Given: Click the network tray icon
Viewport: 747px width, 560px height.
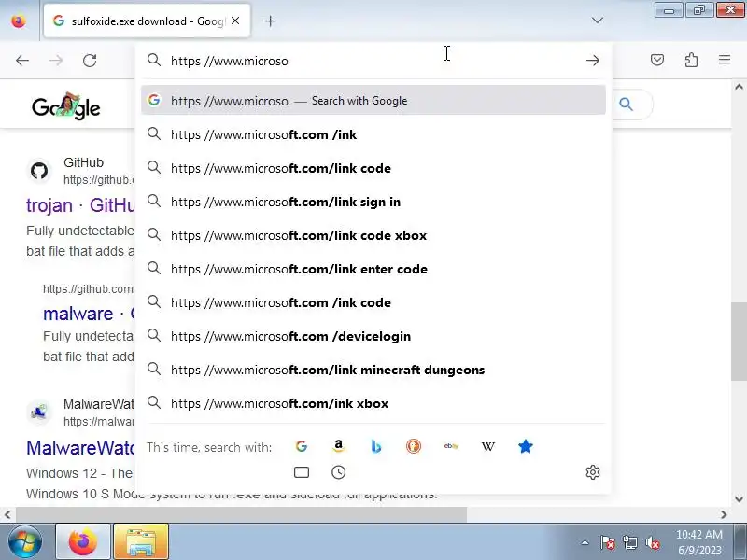Looking at the screenshot, I should (629, 542).
